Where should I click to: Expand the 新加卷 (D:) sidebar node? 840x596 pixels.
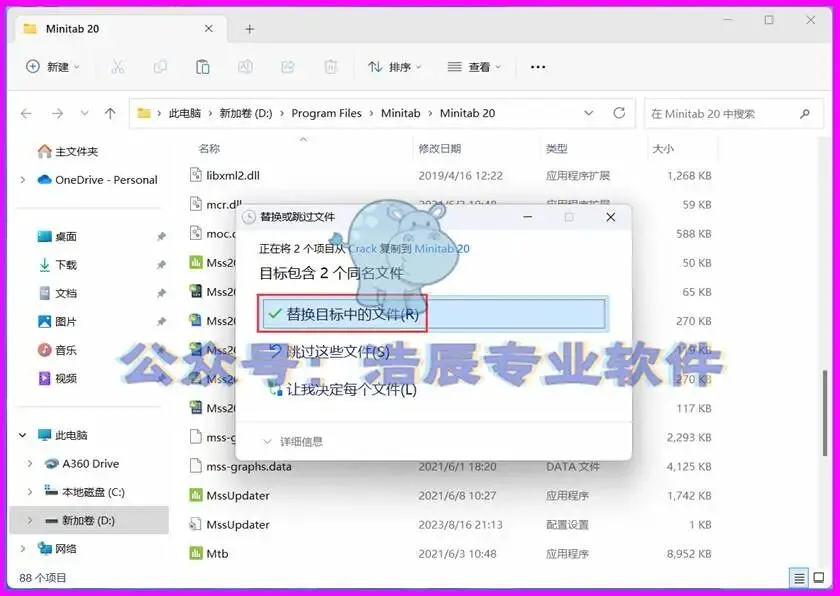tap(30, 520)
